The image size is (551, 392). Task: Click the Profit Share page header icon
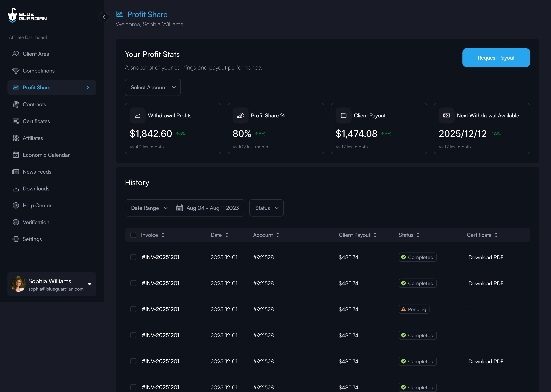point(119,14)
